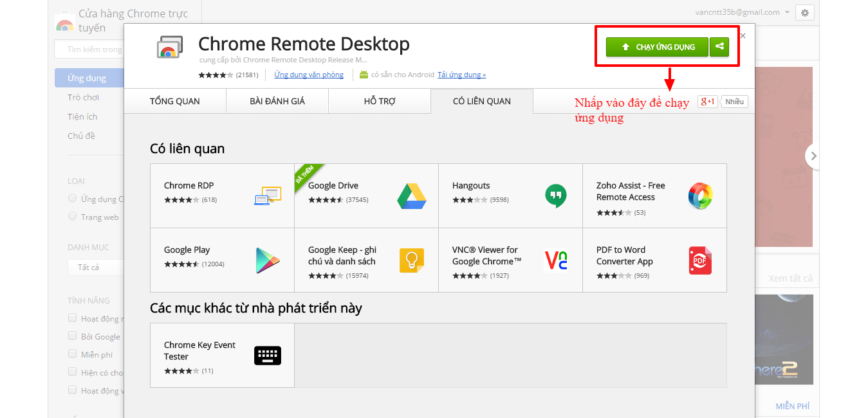The width and height of the screenshot is (868, 418).
Task: Click the Google Keep icon
Action: 412,260
